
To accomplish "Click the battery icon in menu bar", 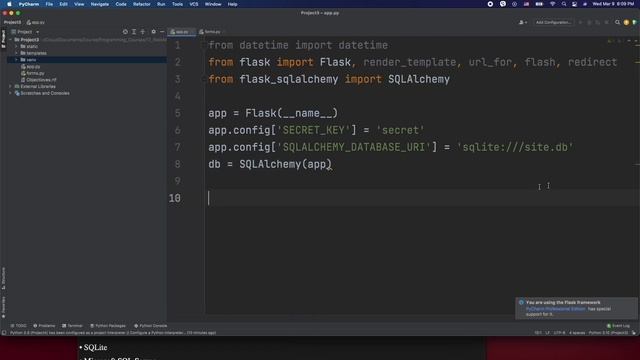I will pos(539,4).
